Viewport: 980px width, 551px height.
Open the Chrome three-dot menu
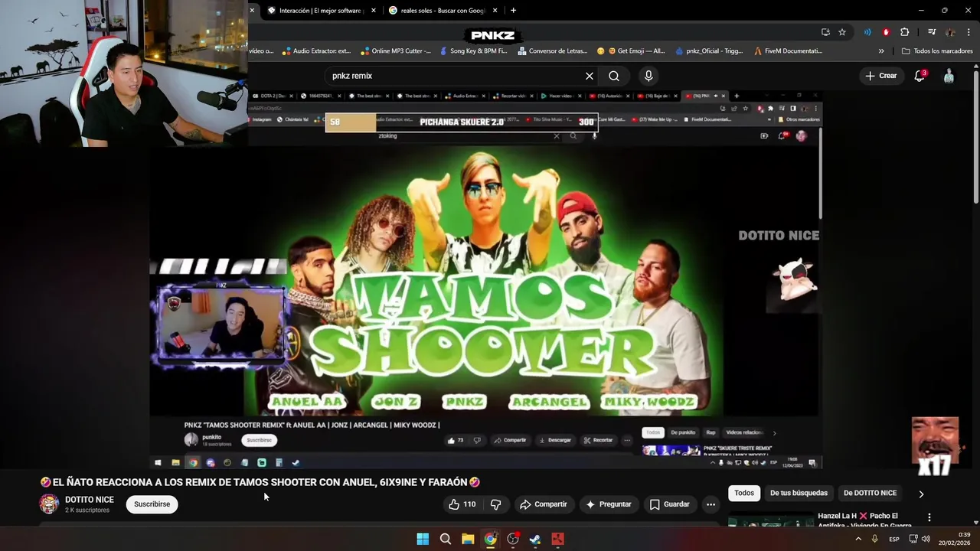(x=969, y=32)
